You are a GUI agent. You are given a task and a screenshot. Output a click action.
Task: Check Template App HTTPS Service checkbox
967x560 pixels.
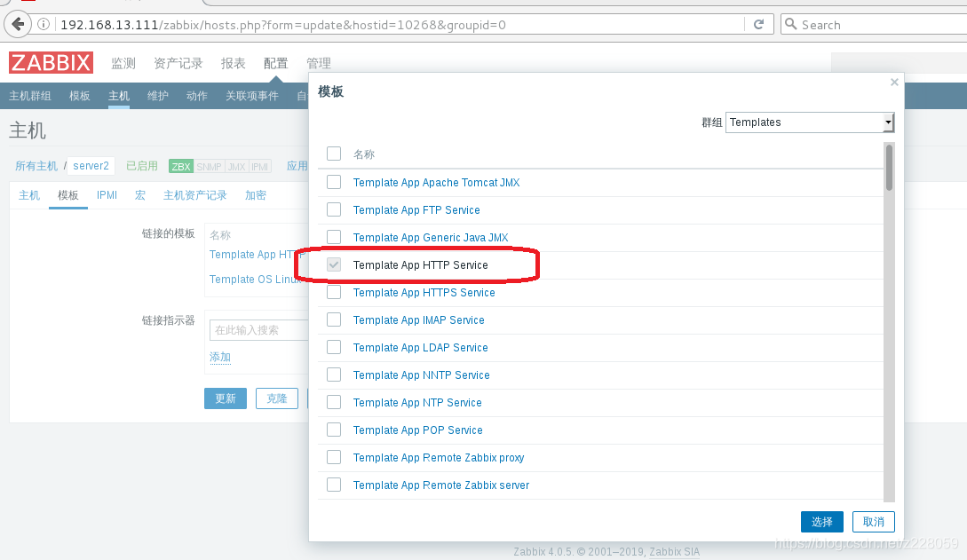(x=334, y=292)
